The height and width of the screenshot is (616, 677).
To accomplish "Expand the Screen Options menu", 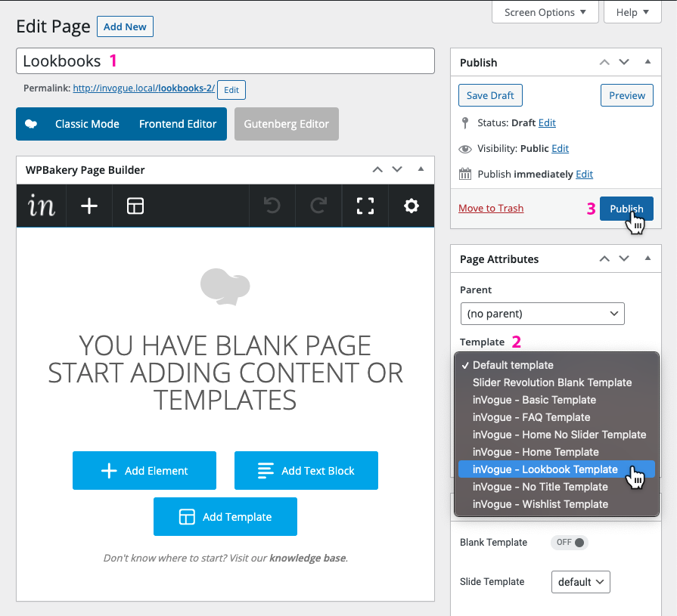I will [x=545, y=12].
